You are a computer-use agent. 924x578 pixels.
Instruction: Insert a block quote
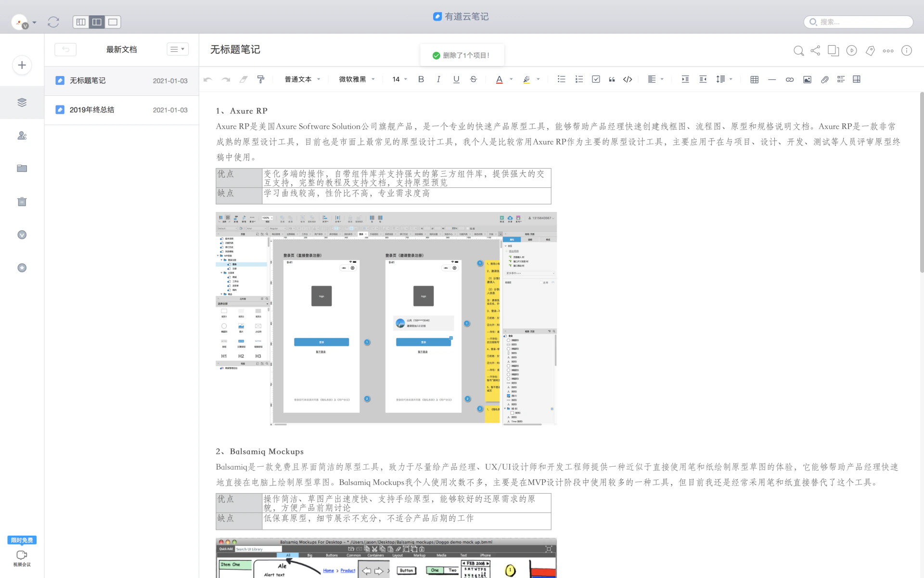click(612, 79)
